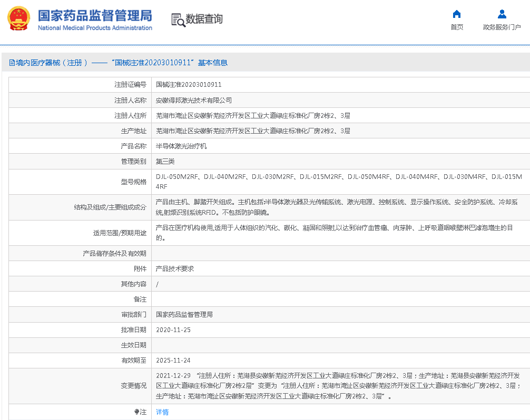
Task: Click the 首页 house icon
Action: (x=457, y=14)
